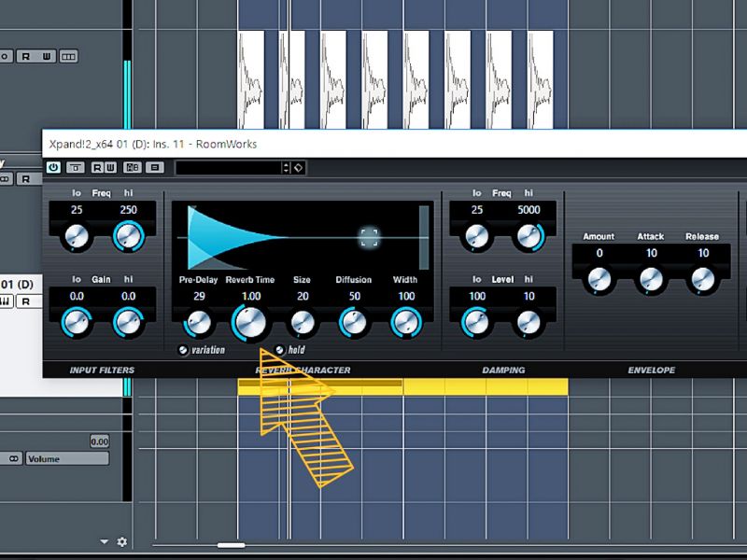Click the Damping hi Freq knob

point(529,236)
